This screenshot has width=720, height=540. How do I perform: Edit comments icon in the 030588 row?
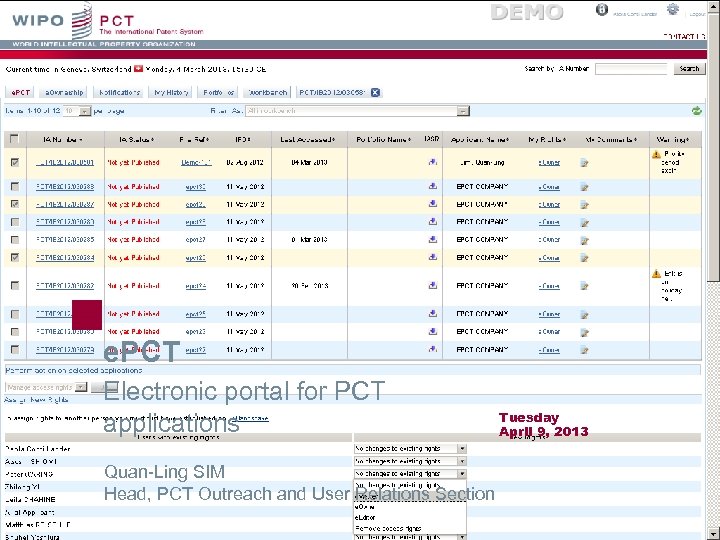pos(584,187)
